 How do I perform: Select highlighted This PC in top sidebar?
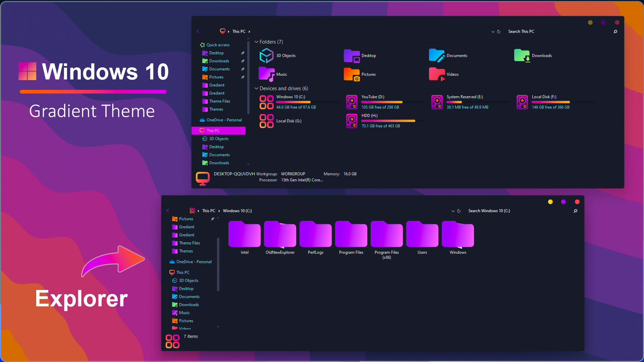[218, 131]
